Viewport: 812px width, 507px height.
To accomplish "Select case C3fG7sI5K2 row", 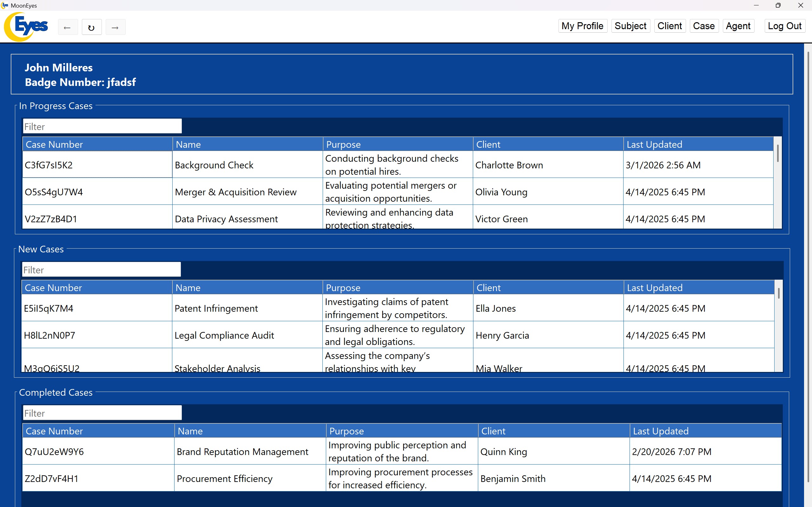I will [97, 165].
